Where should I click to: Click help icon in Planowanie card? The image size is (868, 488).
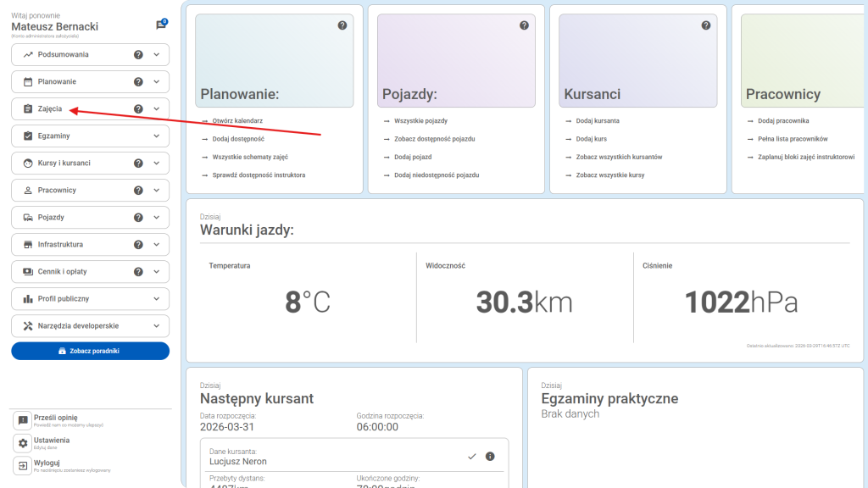coord(342,25)
